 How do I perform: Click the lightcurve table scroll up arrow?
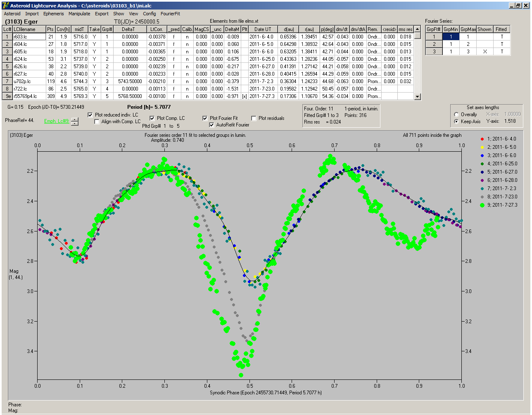418,29
